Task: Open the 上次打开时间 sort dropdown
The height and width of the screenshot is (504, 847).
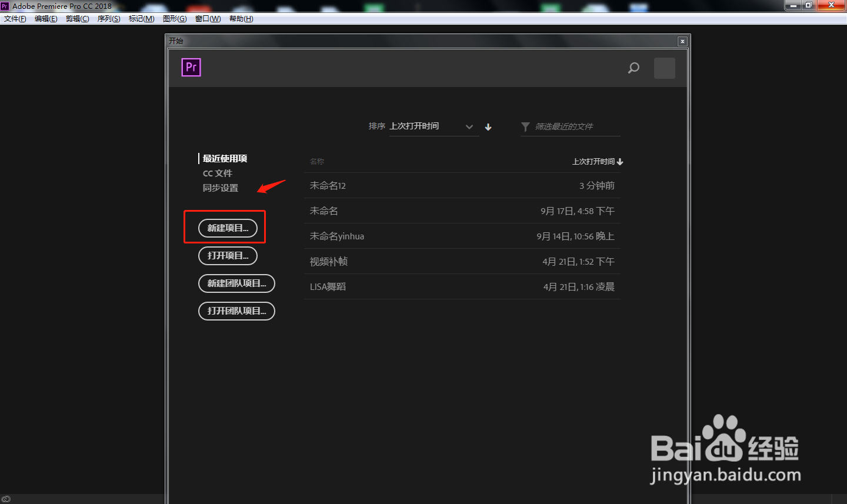Action: pyautogui.click(x=433, y=126)
